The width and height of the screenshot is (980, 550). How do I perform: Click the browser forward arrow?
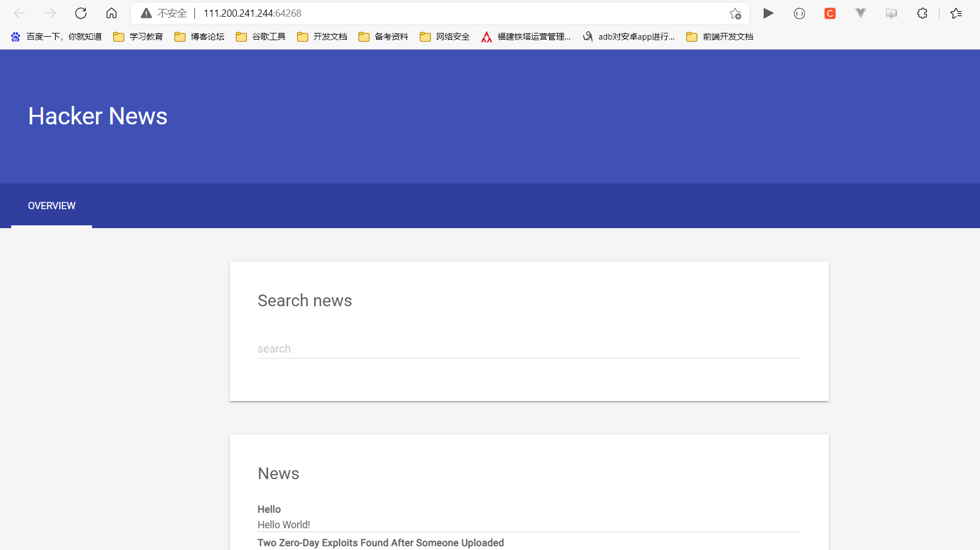(x=50, y=13)
